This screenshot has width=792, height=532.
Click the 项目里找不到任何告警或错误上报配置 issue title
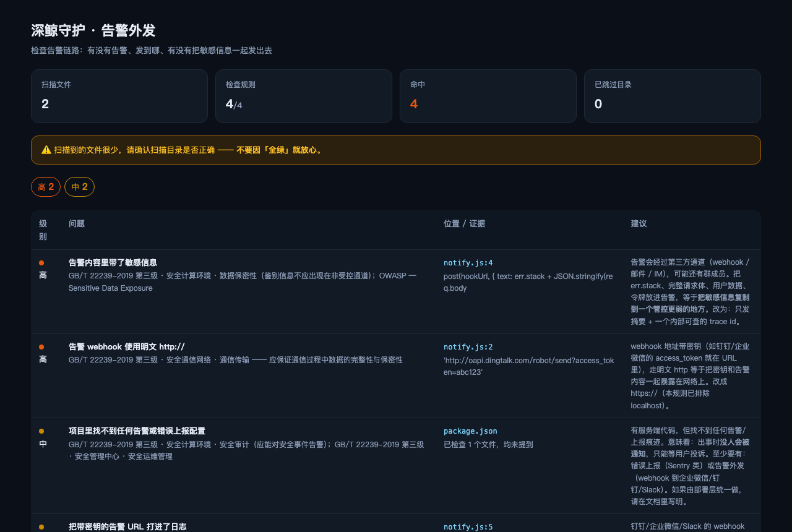[137, 431]
